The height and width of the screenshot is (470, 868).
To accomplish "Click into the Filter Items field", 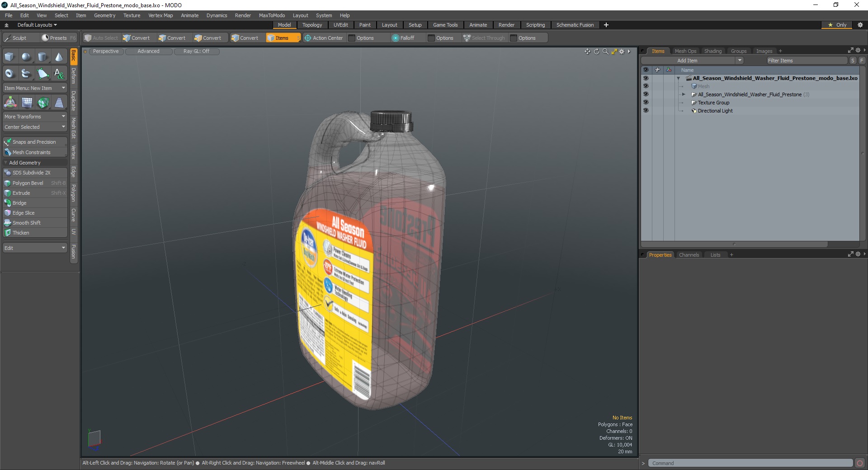I will tap(807, 61).
